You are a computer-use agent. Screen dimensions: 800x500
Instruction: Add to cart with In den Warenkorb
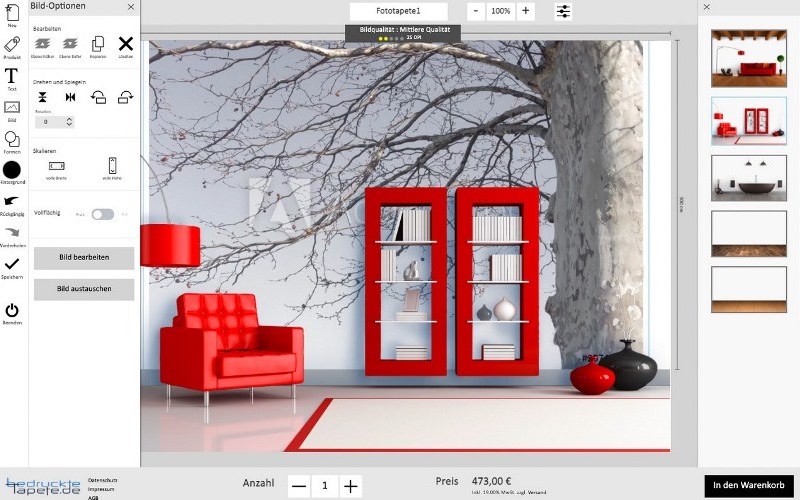click(748, 486)
